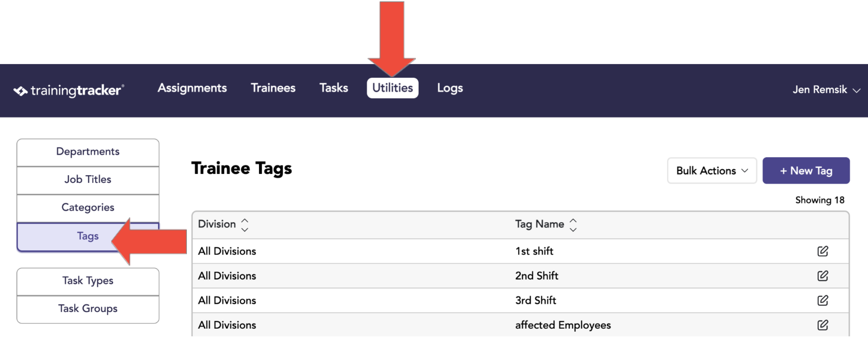Create a tag with New Tag button

coord(806,171)
